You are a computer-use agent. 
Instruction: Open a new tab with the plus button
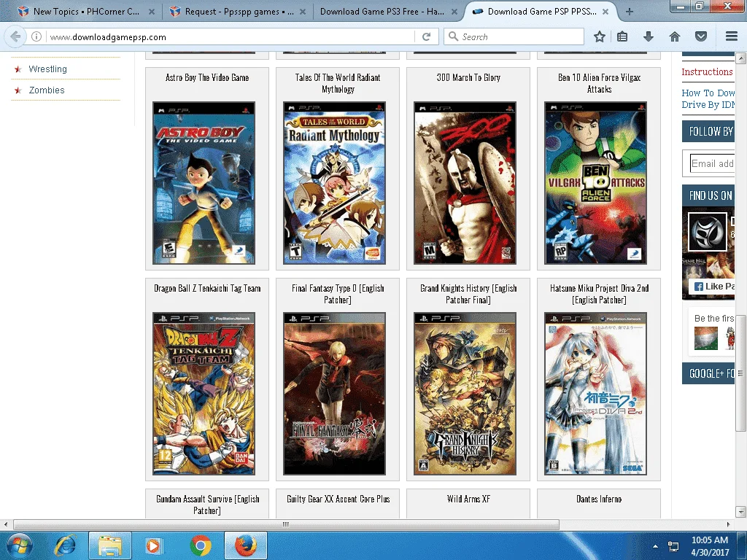click(x=630, y=12)
